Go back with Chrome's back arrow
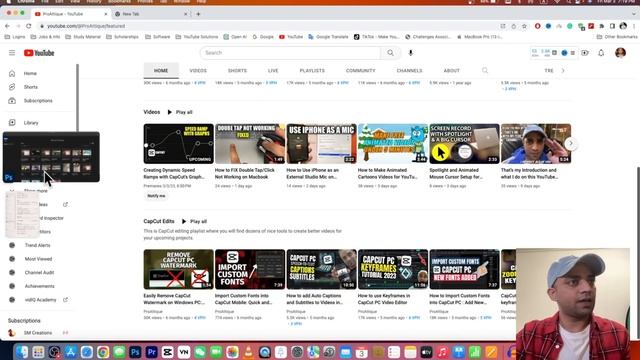 point(7,26)
